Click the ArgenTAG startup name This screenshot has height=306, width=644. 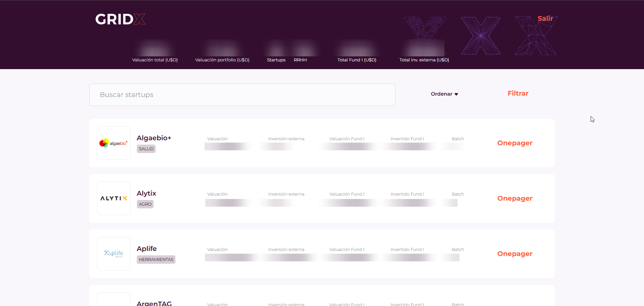(x=154, y=303)
